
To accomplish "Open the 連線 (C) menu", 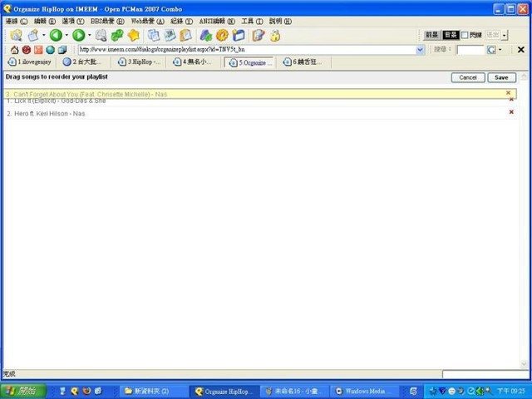I will pos(17,21).
